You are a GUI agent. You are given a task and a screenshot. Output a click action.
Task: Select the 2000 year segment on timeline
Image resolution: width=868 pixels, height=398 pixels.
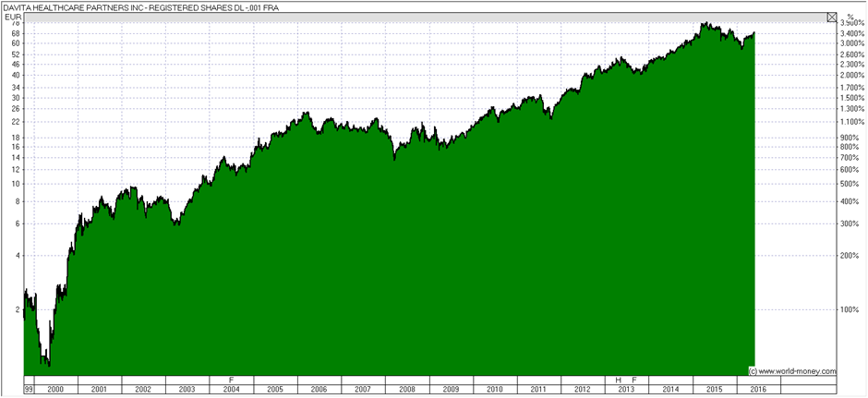pyautogui.click(x=56, y=390)
